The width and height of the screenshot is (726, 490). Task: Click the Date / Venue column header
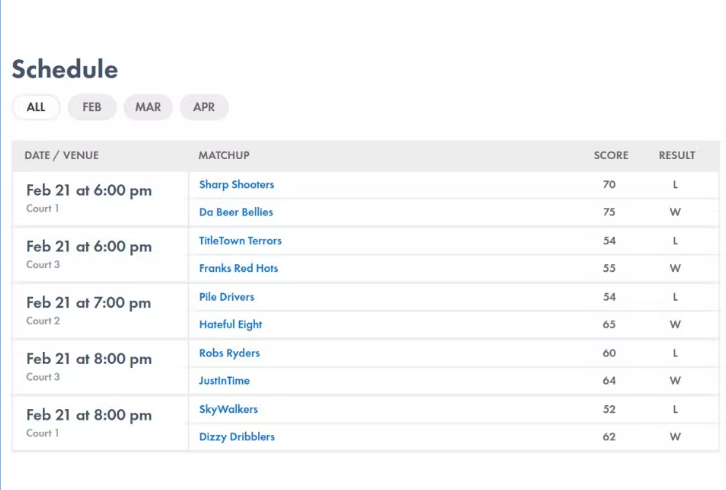point(62,156)
